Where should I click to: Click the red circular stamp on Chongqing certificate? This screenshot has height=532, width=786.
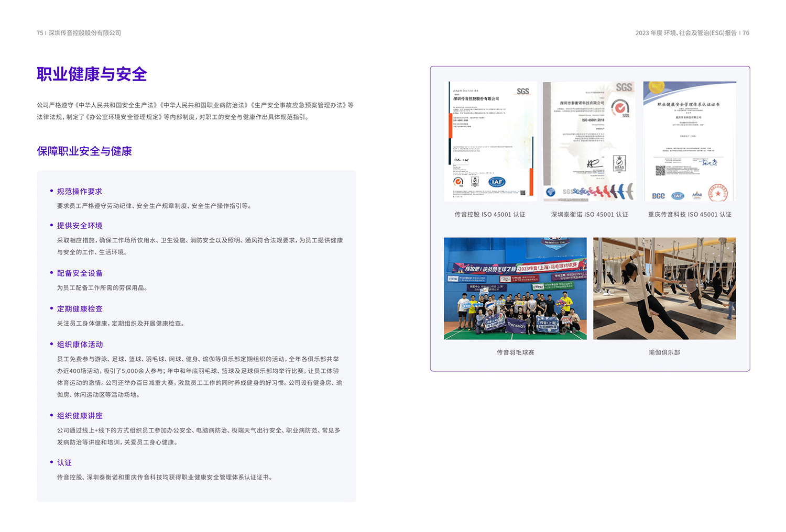tap(717, 193)
